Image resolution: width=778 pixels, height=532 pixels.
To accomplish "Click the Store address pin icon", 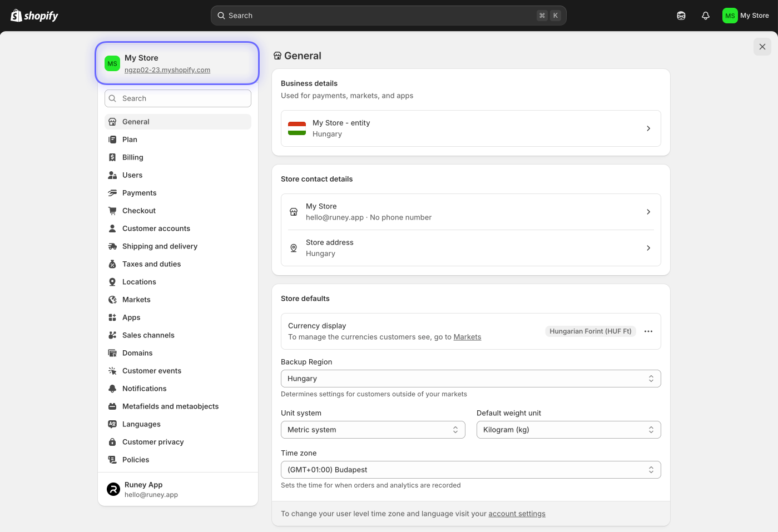I will tap(294, 248).
